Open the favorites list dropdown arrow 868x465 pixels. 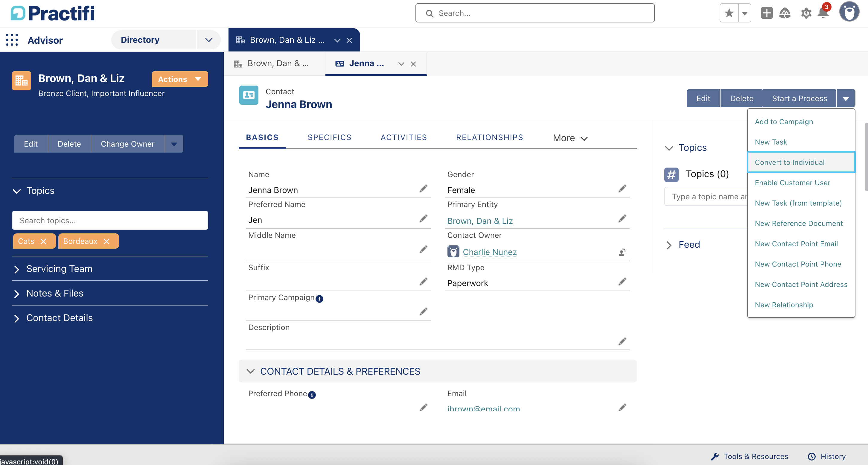tap(745, 13)
